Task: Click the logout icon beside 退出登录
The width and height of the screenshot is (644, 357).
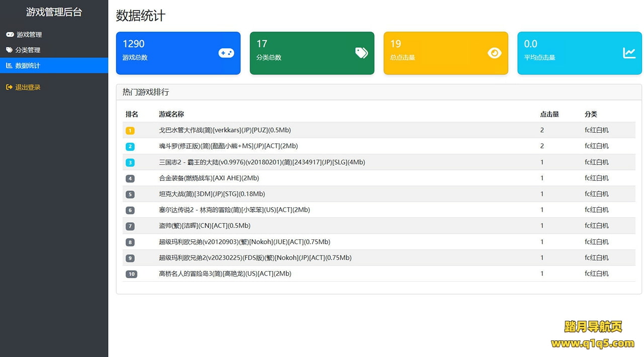Action: pos(9,87)
